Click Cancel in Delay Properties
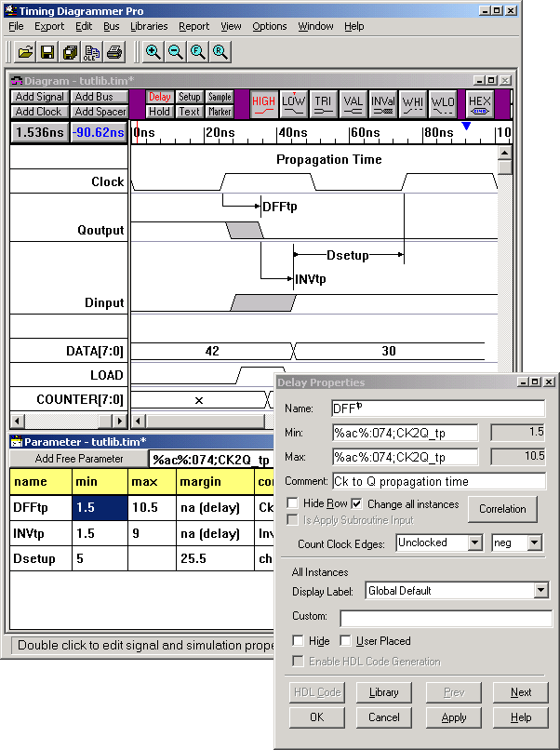The height and width of the screenshot is (750, 560). (x=383, y=717)
